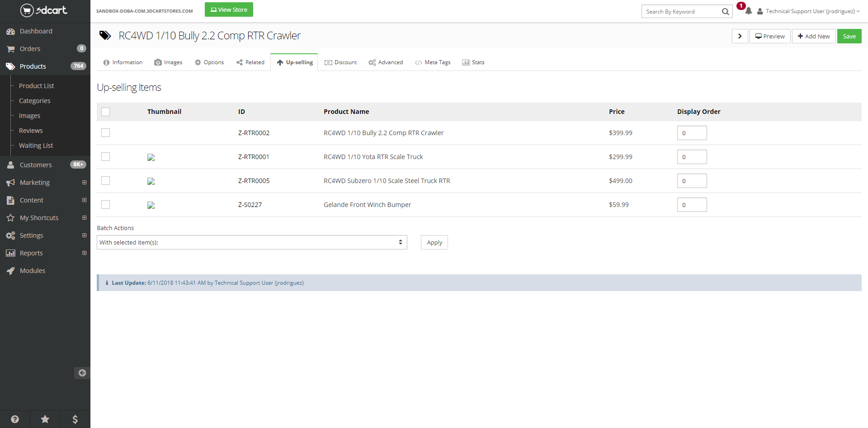This screenshot has width=868, height=428.
Task: Click the notification bell icon
Action: tap(749, 11)
